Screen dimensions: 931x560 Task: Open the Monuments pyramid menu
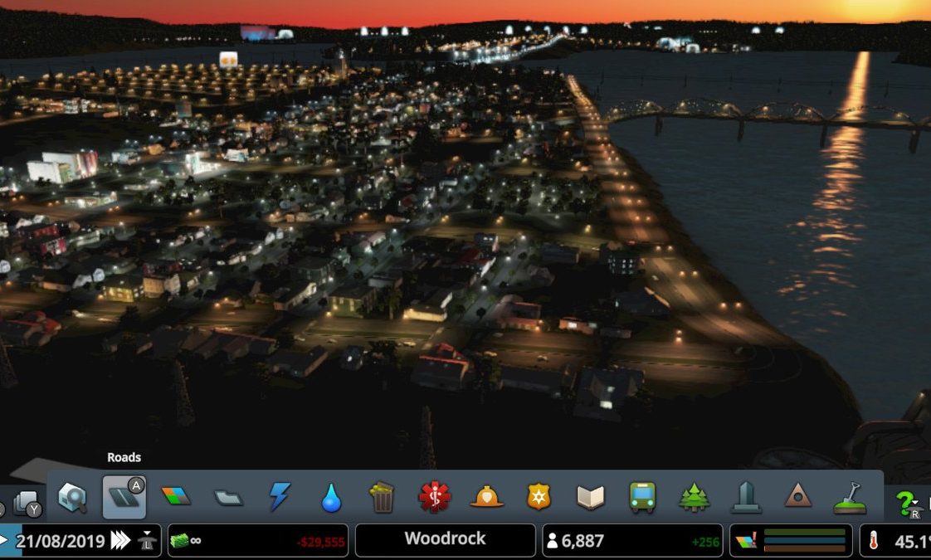(x=797, y=495)
